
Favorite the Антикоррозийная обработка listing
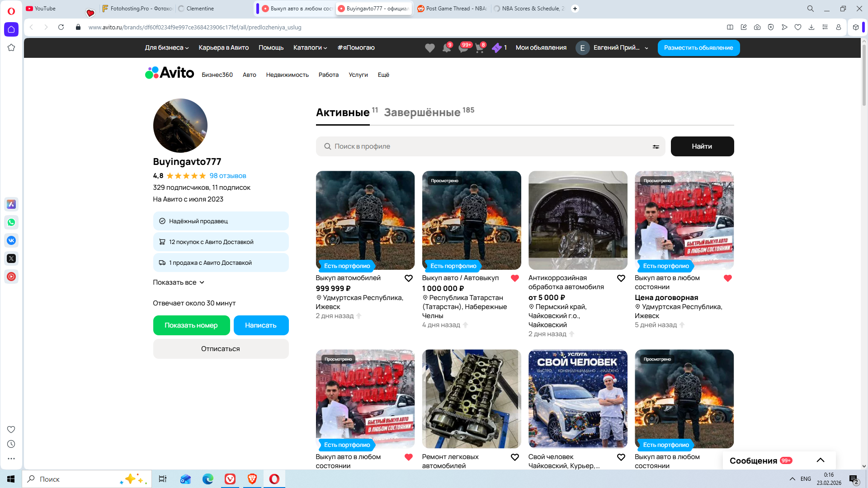click(621, 278)
